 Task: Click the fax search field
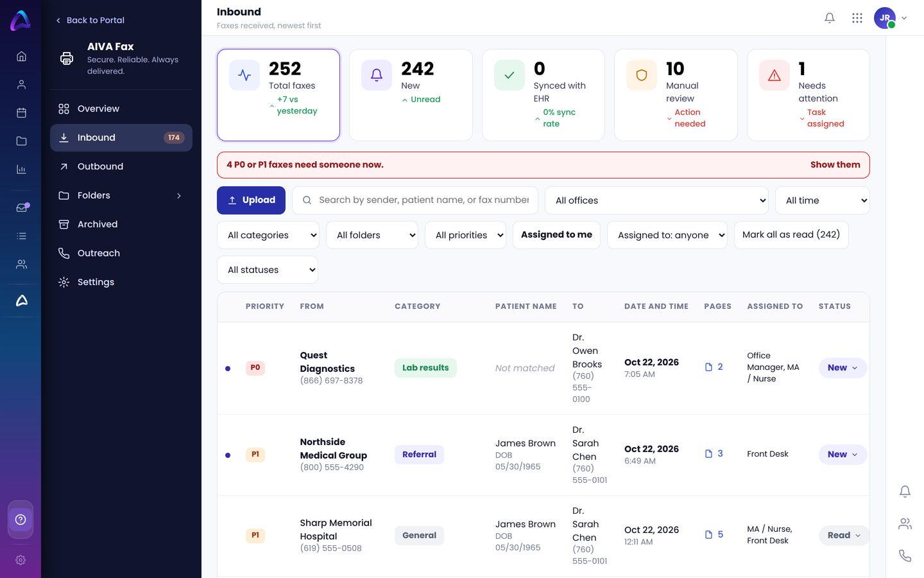point(415,200)
